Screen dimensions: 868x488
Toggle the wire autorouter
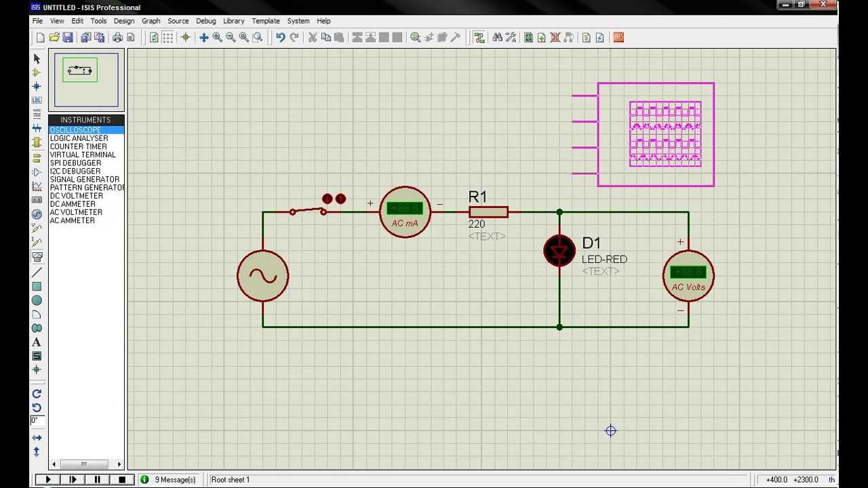point(479,37)
